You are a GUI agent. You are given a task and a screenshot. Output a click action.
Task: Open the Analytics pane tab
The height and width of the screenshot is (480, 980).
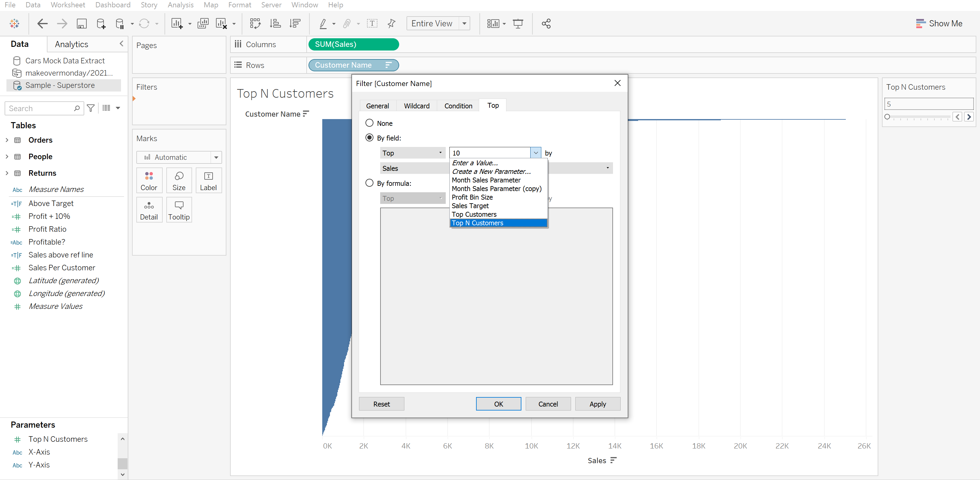[x=71, y=44]
